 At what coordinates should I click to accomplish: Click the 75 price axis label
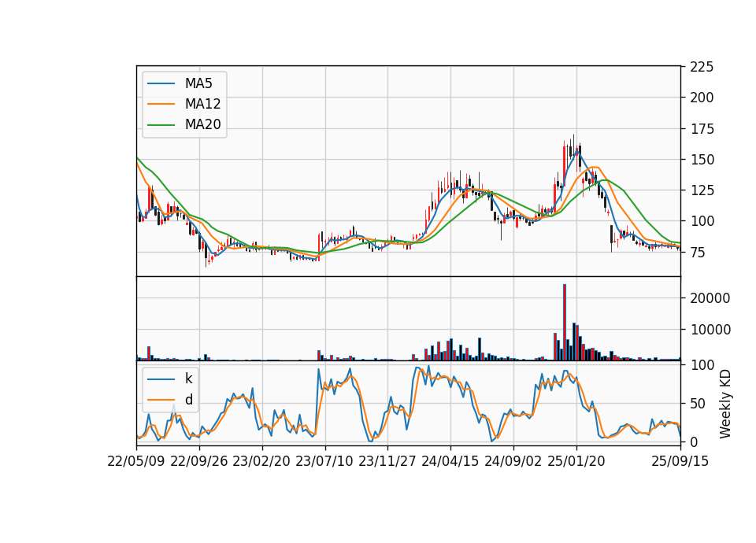[698, 253]
